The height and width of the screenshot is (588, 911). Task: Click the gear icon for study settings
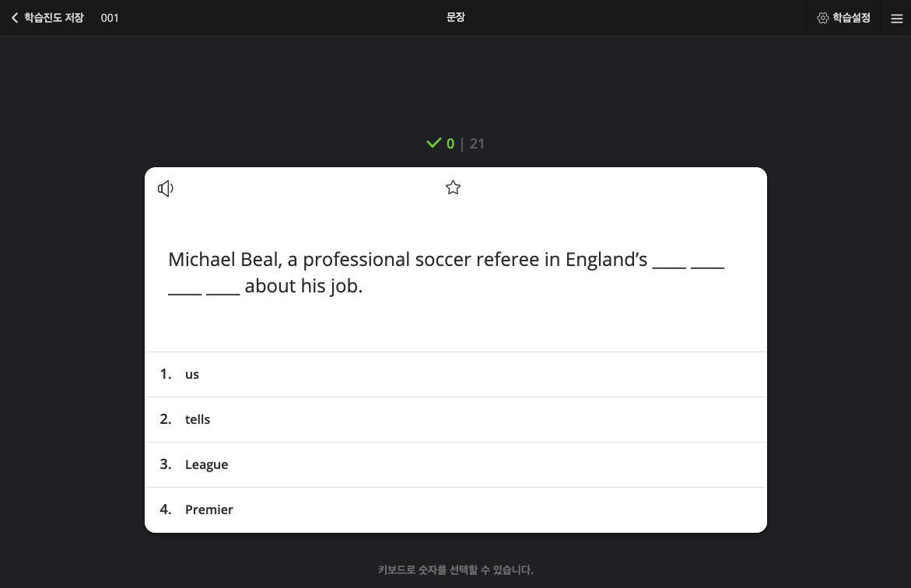[x=822, y=18]
